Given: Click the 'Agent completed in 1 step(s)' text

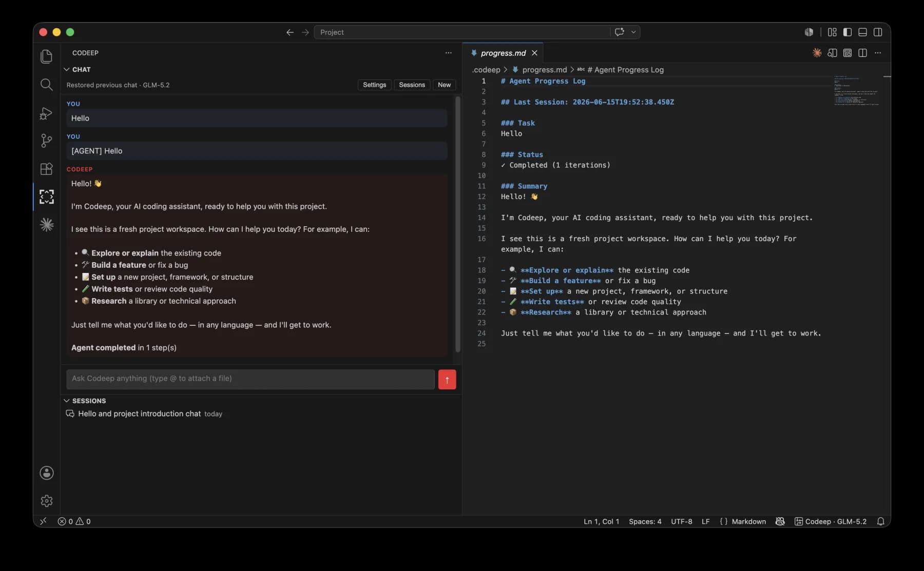Looking at the screenshot, I should click(124, 348).
